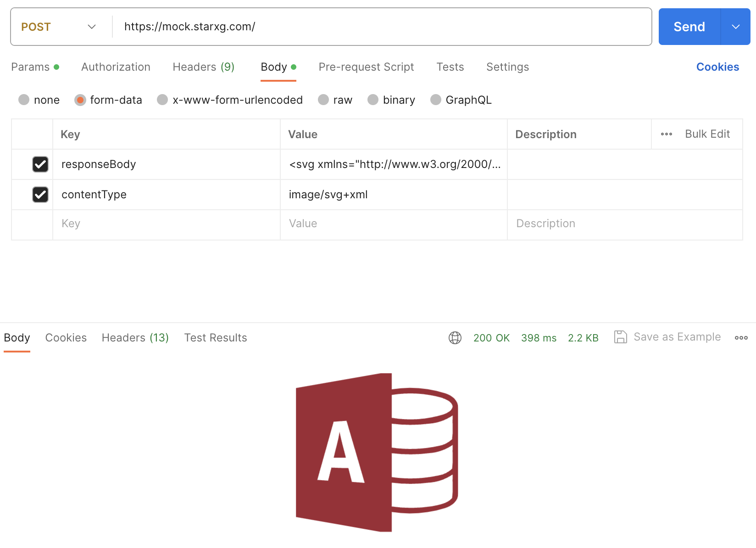This screenshot has height=548, width=756.
Task: Open the Settings tab
Action: click(507, 67)
